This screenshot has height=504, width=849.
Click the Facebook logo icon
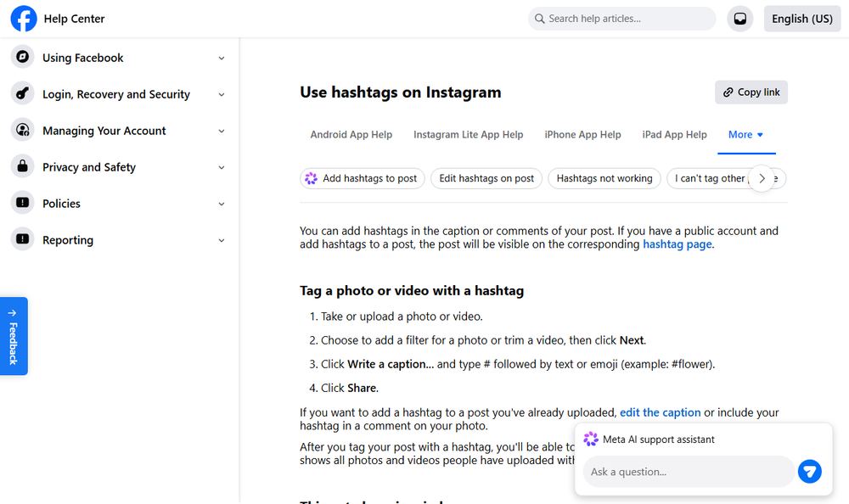tap(24, 19)
